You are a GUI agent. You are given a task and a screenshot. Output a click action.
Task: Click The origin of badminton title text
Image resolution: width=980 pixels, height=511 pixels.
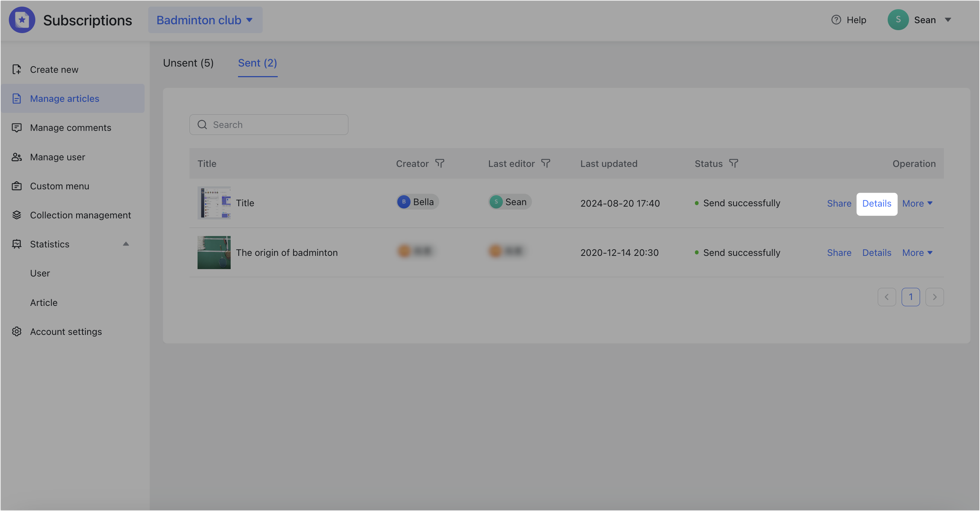[287, 253]
